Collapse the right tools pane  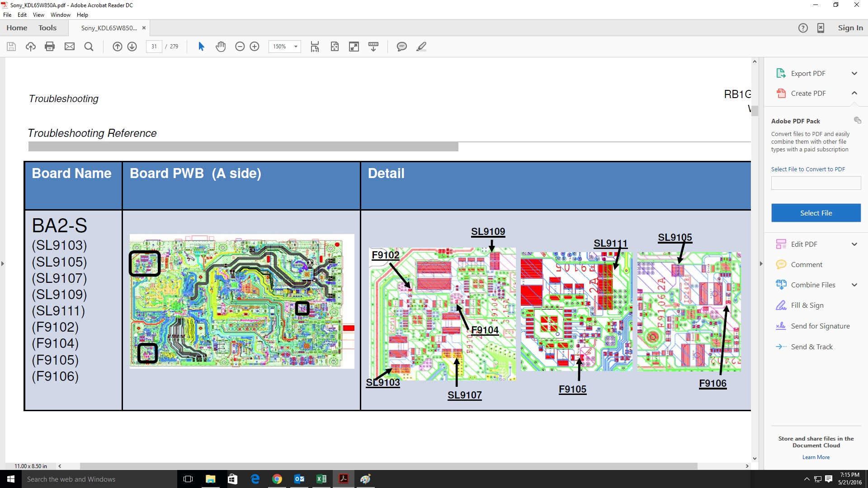point(761,263)
